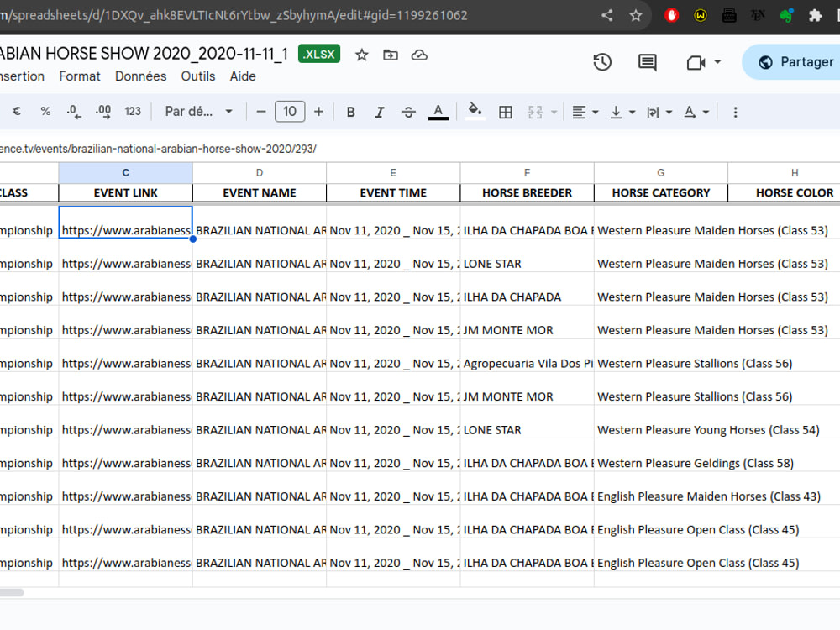Select column D header
Image resolution: width=840 pixels, height=630 pixels.
tap(260, 172)
